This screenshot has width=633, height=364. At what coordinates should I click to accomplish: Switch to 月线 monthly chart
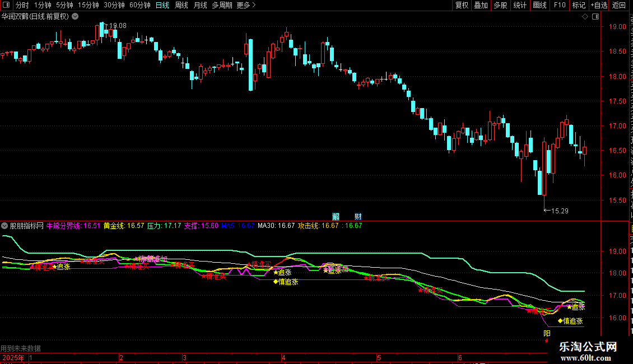(200, 5)
